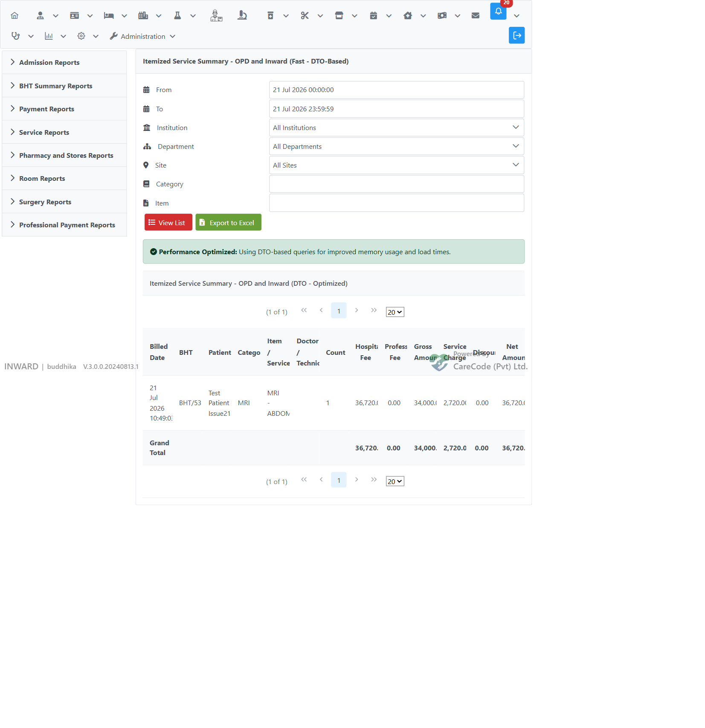Go to the home page icon

pyautogui.click(x=15, y=16)
